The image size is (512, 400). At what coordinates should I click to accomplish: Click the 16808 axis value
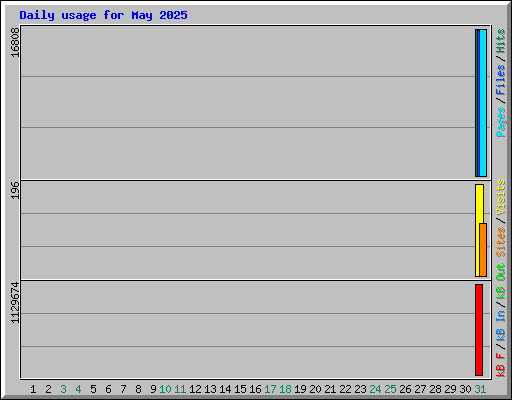coord(15,42)
